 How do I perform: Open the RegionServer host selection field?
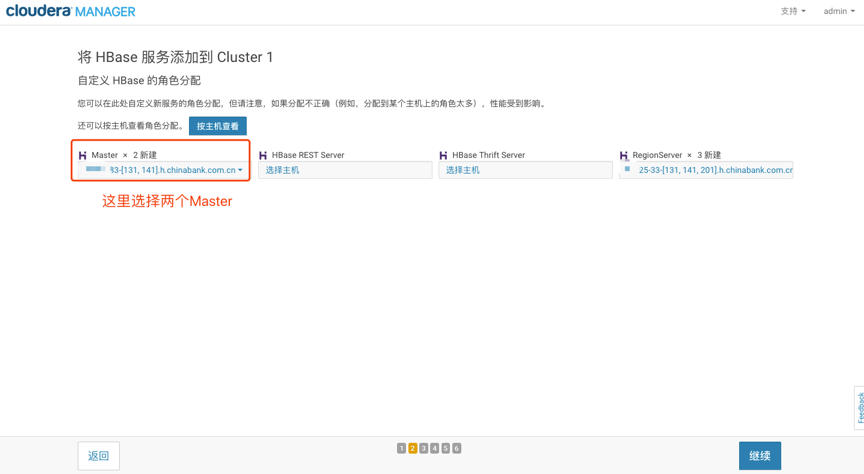click(706, 170)
